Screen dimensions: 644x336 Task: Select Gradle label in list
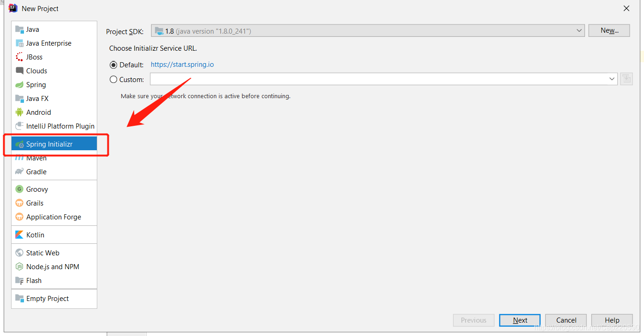tap(36, 172)
